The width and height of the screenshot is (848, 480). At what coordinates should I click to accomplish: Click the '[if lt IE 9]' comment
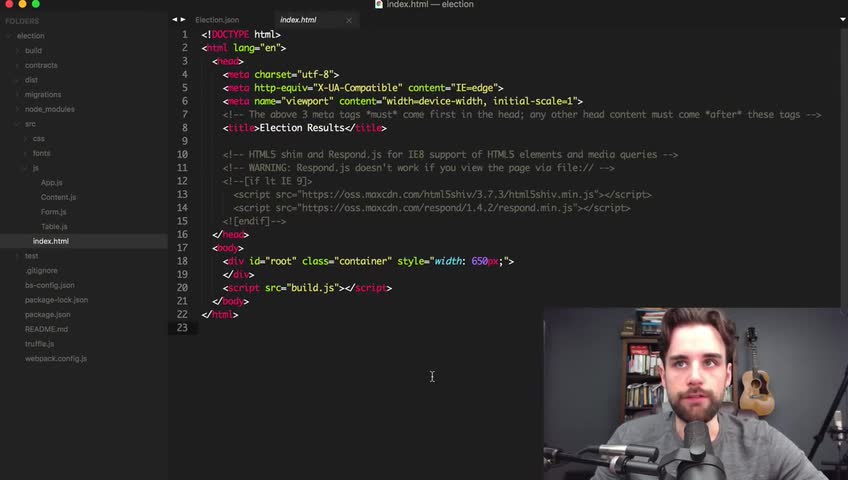(278, 181)
